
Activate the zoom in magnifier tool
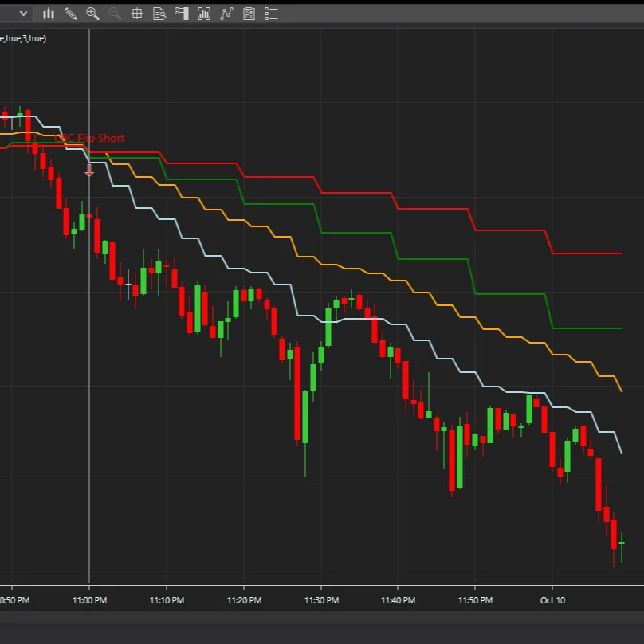[92, 14]
